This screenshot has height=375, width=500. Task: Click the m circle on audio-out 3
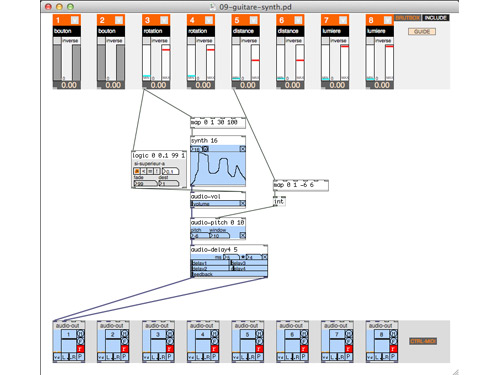pos(170,334)
